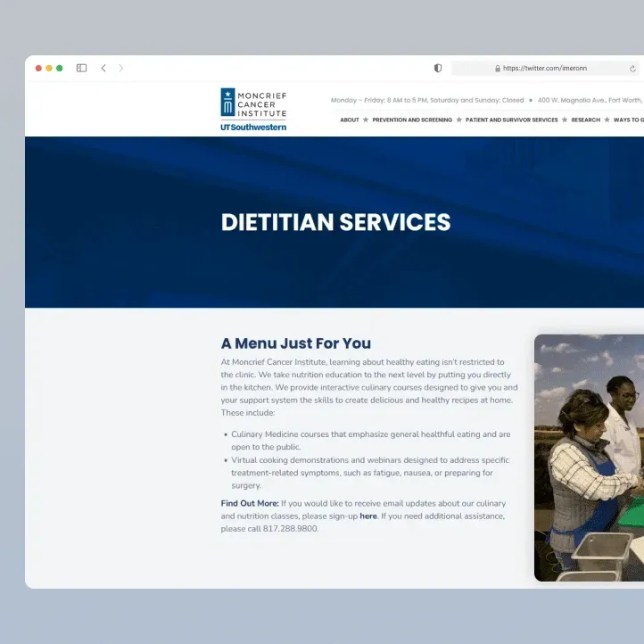Image resolution: width=644 pixels, height=644 pixels.
Task: Go back with the left chevron
Action: (x=103, y=68)
